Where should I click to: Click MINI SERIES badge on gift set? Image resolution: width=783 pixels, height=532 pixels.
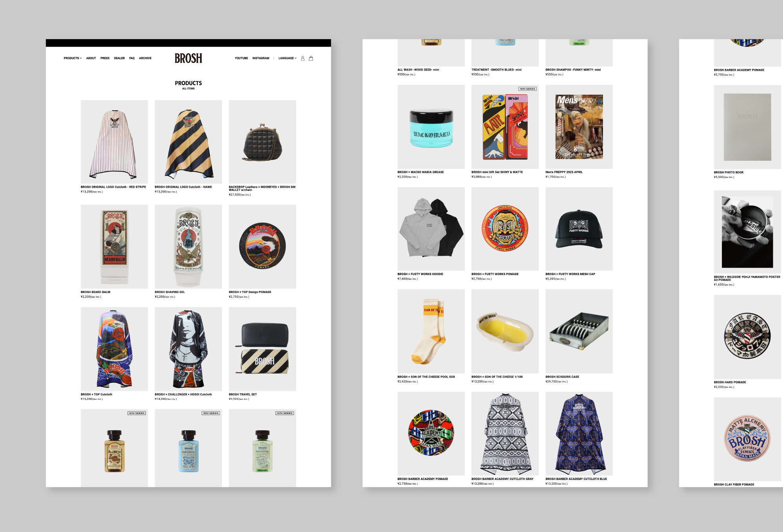click(x=527, y=89)
